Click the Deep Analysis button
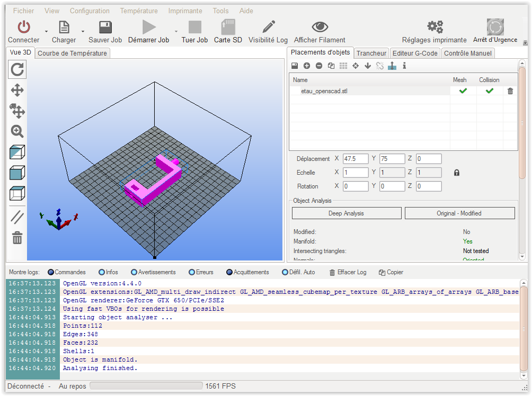 click(x=347, y=213)
